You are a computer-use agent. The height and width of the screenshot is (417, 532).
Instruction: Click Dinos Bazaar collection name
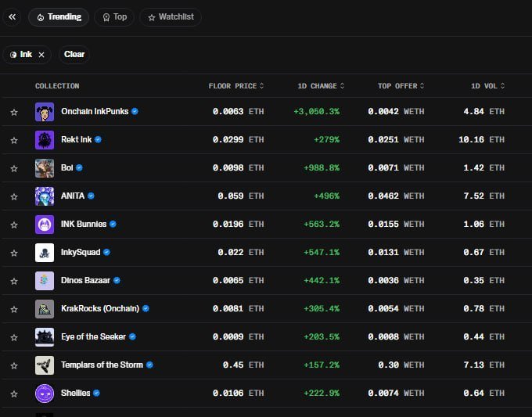[x=85, y=280]
